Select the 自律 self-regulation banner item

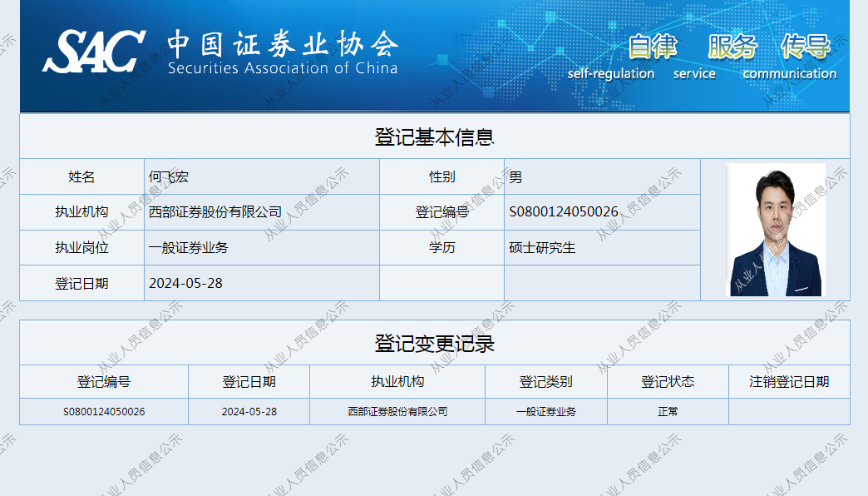pyautogui.click(x=652, y=47)
